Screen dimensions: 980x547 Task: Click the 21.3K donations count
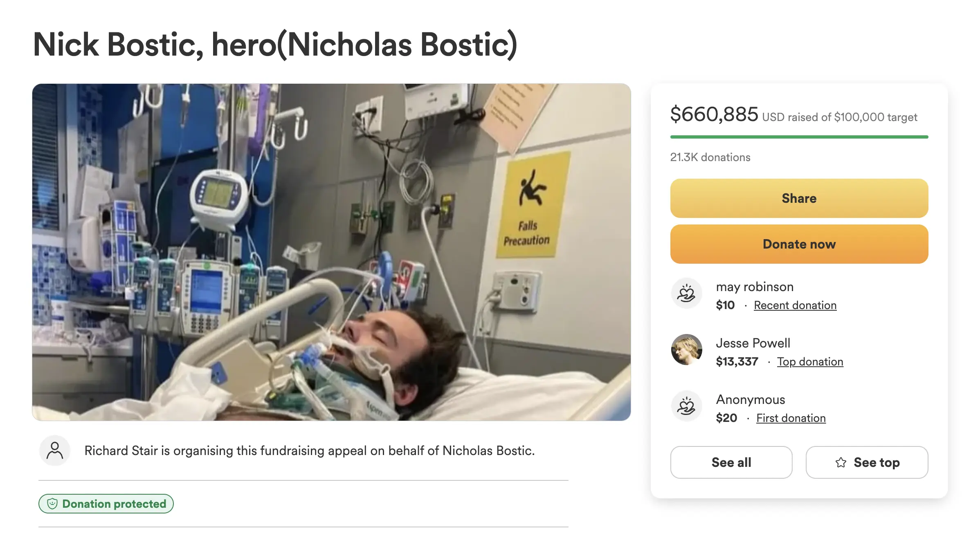[710, 157]
